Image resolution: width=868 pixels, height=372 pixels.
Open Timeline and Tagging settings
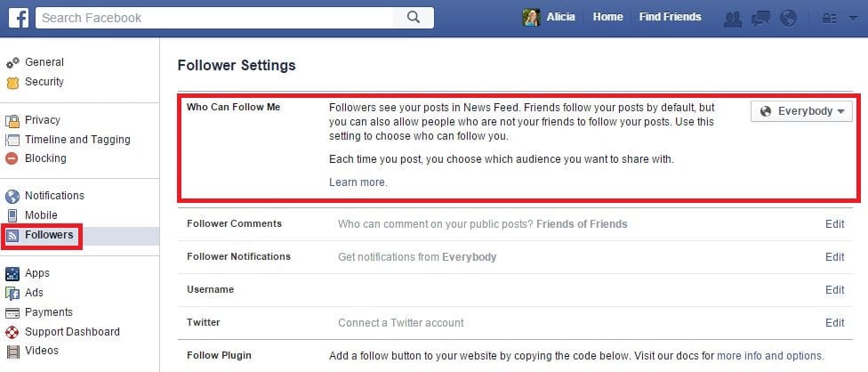(x=77, y=140)
